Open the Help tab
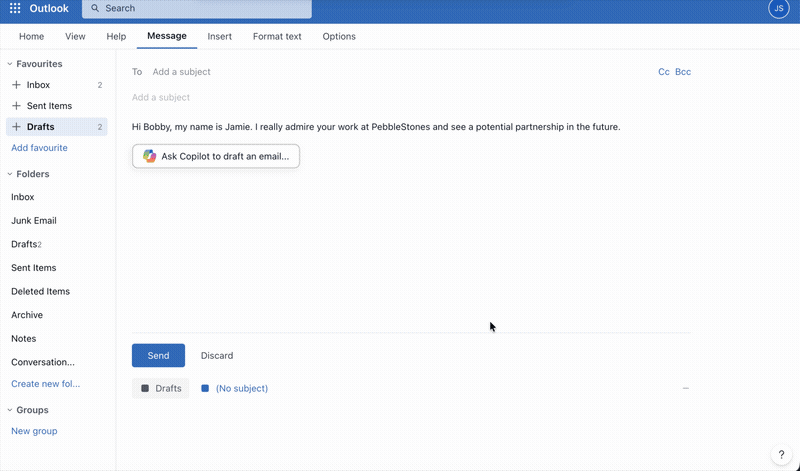Image resolution: width=800 pixels, height=471 pixels. [x=116, y=36]
